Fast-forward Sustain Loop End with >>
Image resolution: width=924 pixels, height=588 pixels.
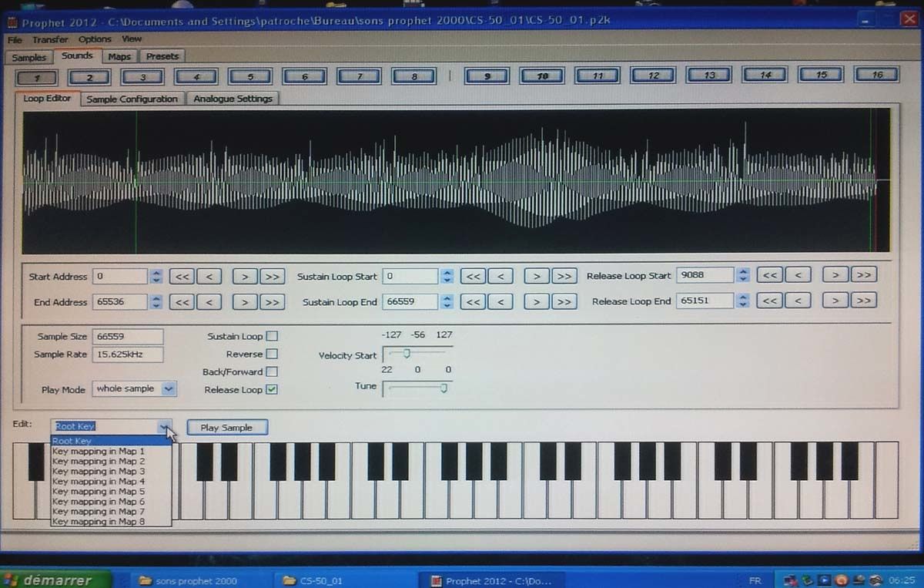click(x=564, y=301)
